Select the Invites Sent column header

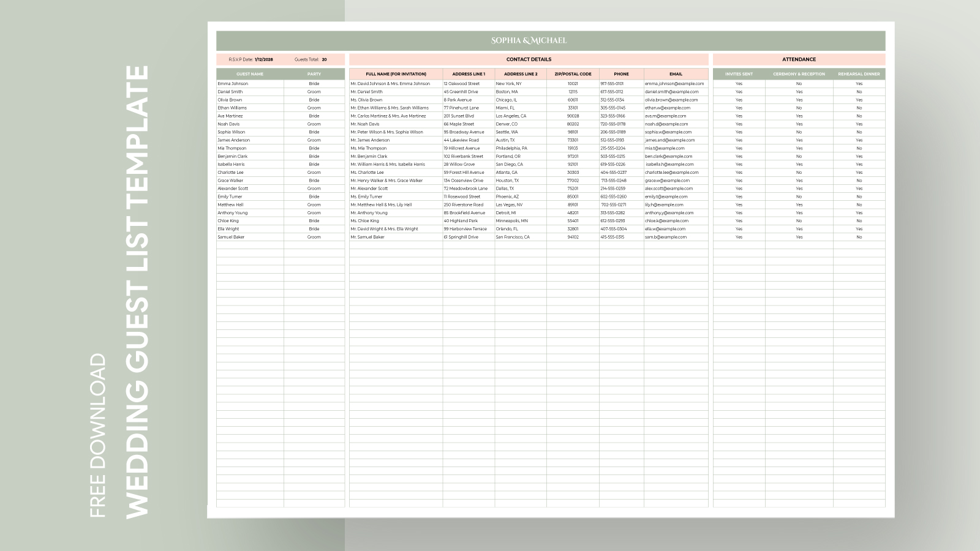click(739, 74)
